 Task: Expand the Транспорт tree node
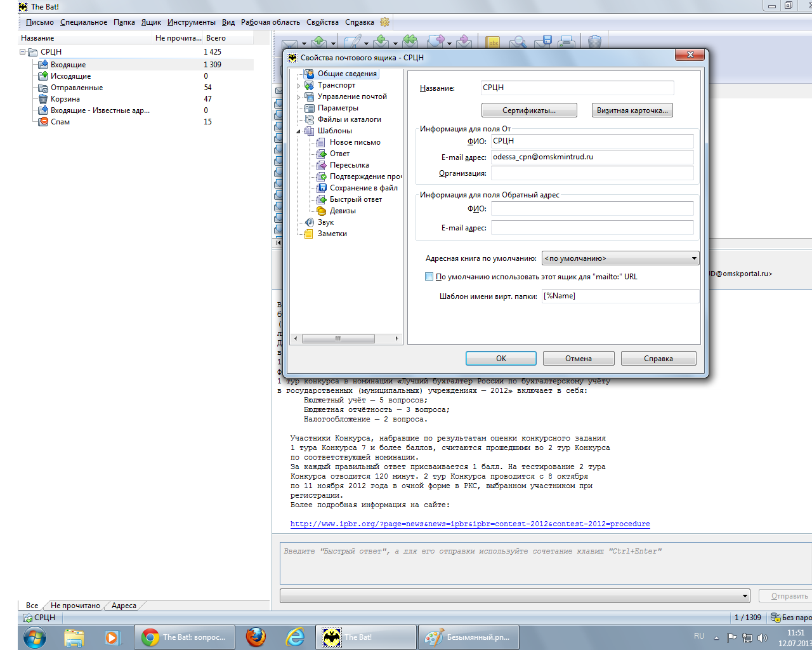coord(298,86)
